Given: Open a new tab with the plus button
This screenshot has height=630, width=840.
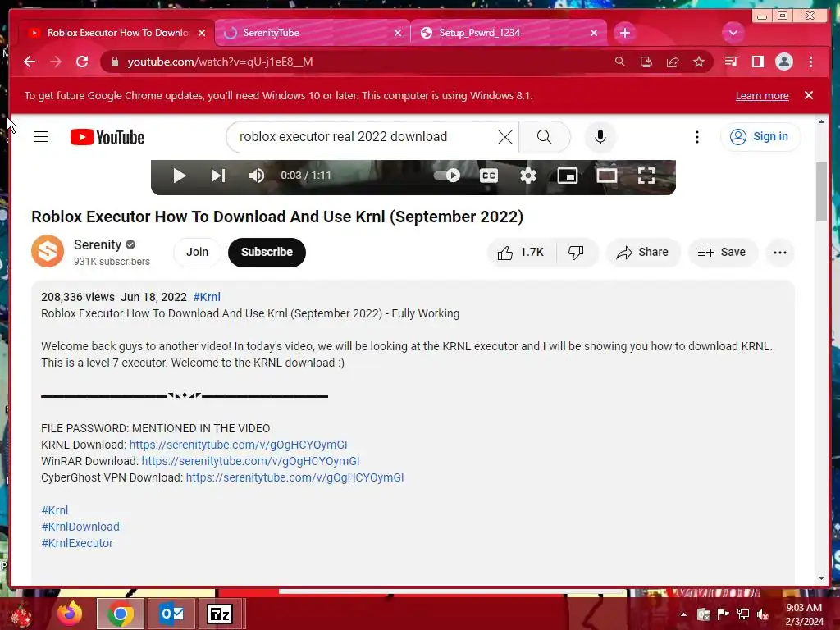Looking at the screenshot, I should coord(624,33).
